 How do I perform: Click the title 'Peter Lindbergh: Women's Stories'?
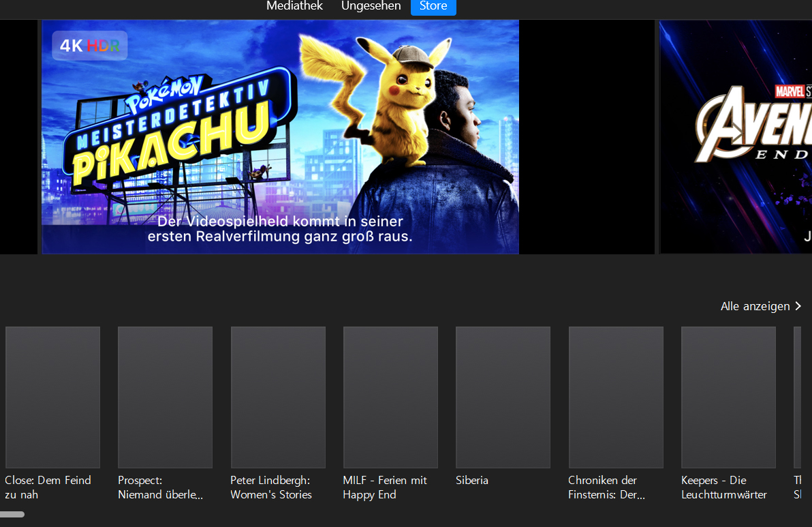pos(271,487)
